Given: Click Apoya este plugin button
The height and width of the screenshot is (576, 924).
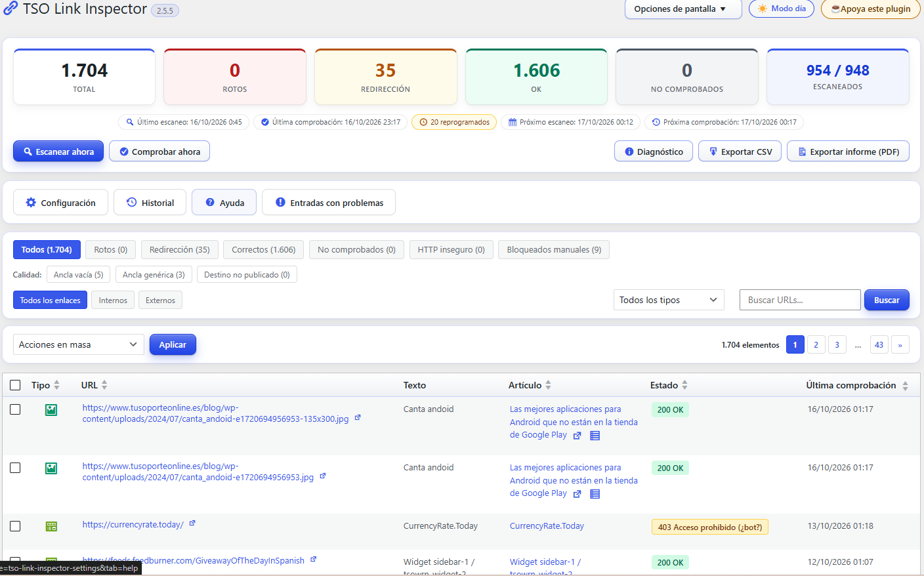Looking at the screenshot, I should (x=871, y=9).
